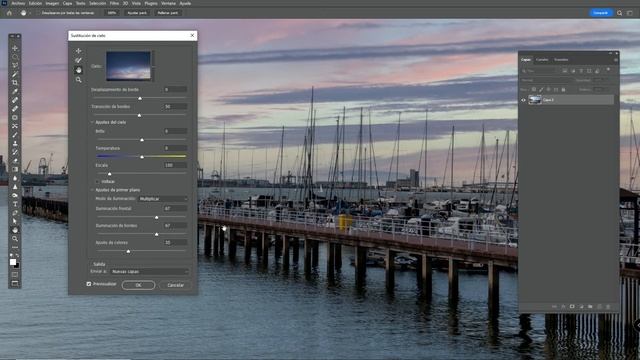The width and height of the screenshot is (640, 360).
Task: Select the Type tool
Action: pos(15,204)
